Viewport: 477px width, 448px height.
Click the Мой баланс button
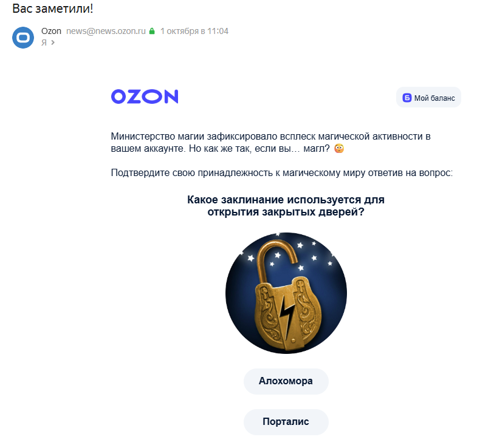pyautogui.click(x=428, y=98)
